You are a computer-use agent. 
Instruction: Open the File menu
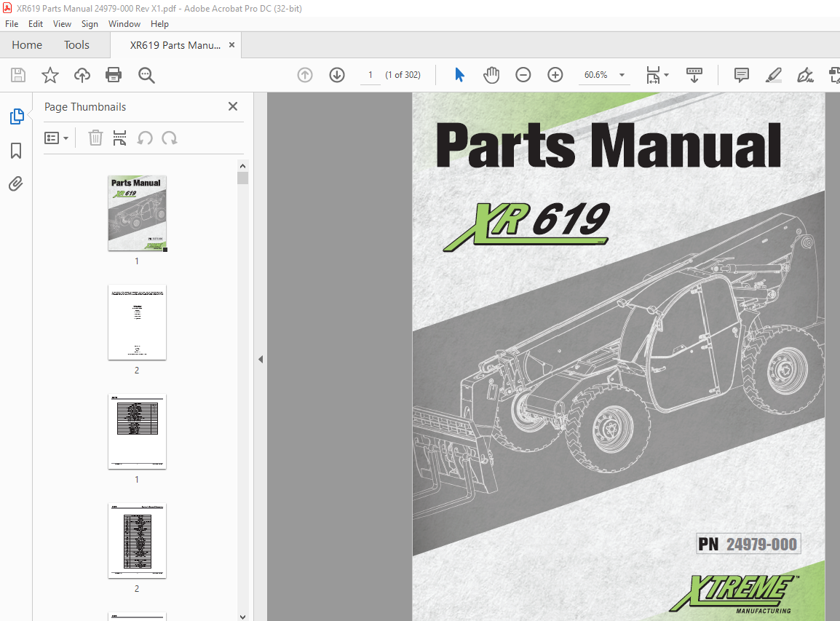(11, 24)
